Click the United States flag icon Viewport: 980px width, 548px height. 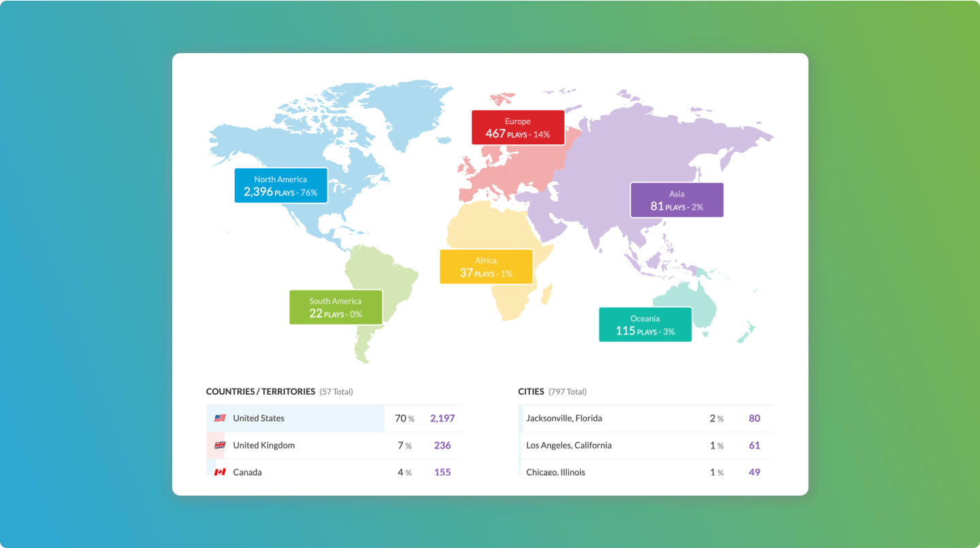220,418
